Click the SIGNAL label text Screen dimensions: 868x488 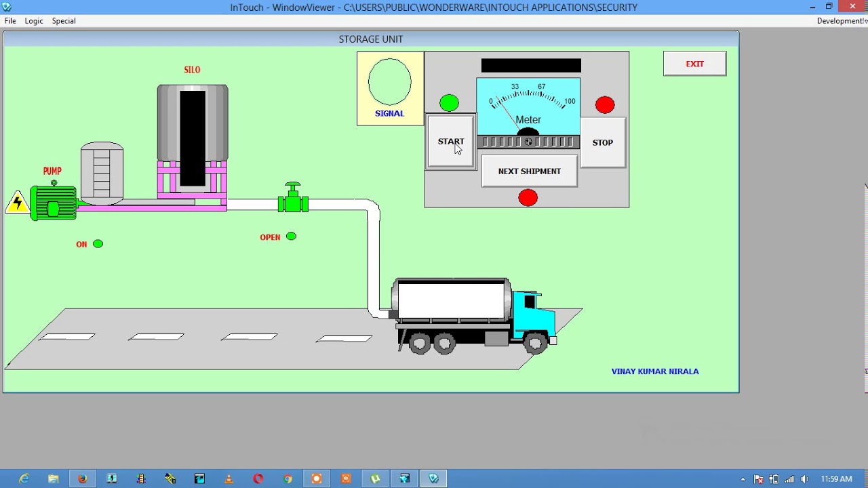pos(389,114)
